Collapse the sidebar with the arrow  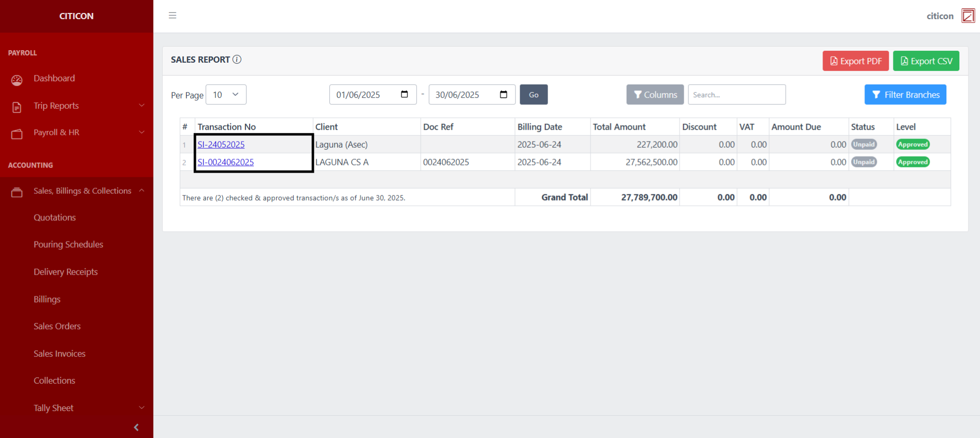point(136,427)
